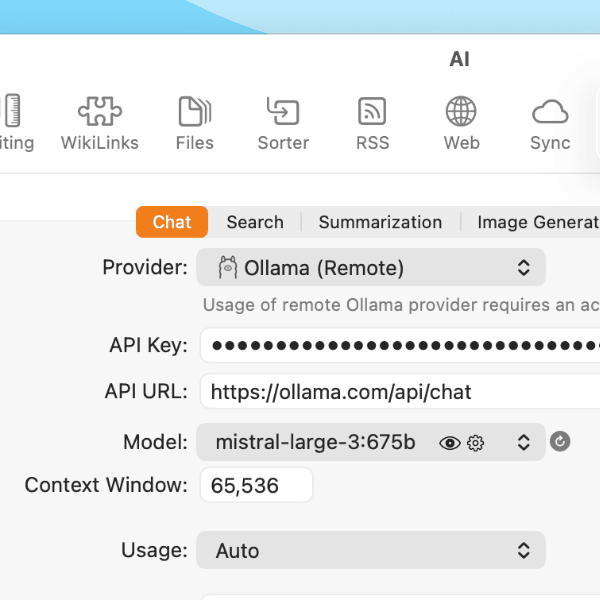Switch to the Summarization tab
Image resolution: width=600 pixels, height=600 pixels.
[x=380, y=222]
